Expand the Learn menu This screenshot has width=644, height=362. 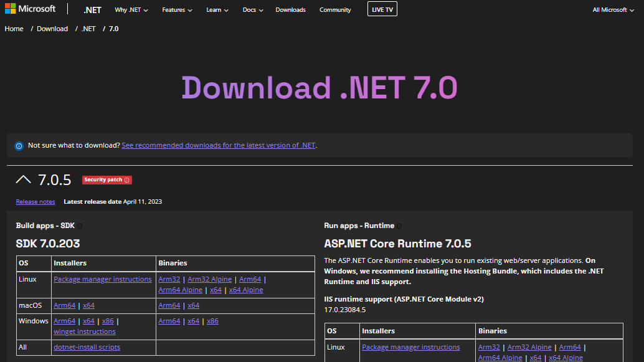[217, 10]
